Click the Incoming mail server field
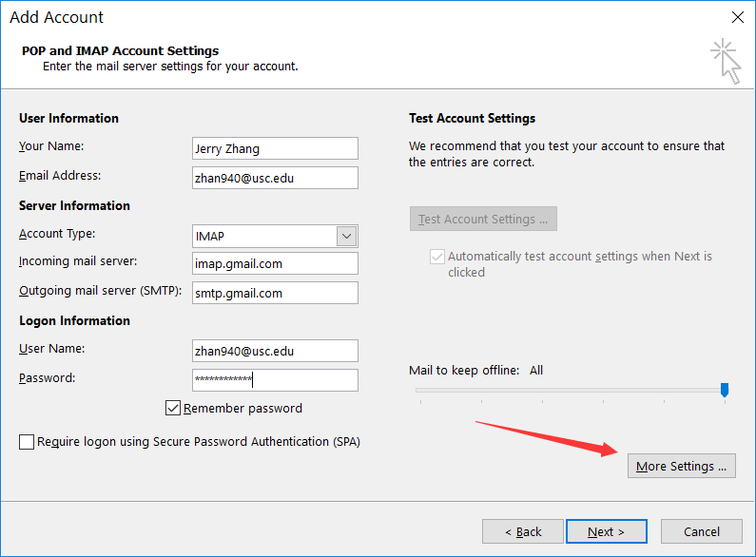The height and width of the screenshot is (557, 756). pyautogui.click(x=275, y=263)
